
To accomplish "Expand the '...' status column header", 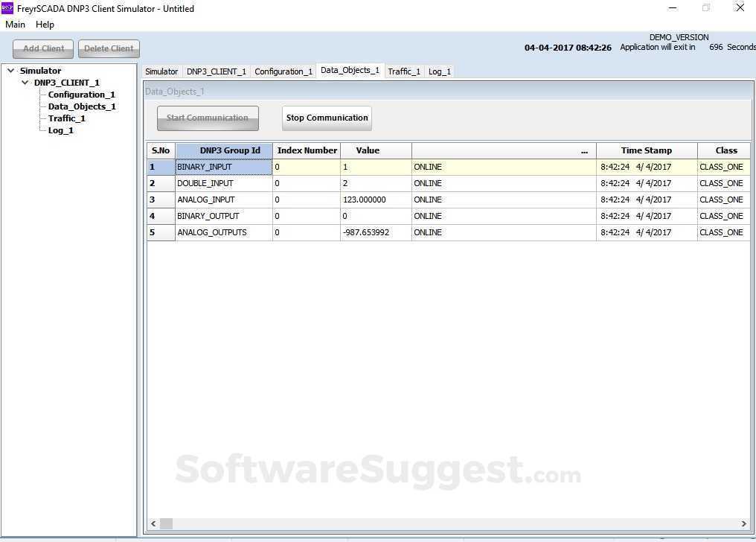I will [x=584, y=150].
